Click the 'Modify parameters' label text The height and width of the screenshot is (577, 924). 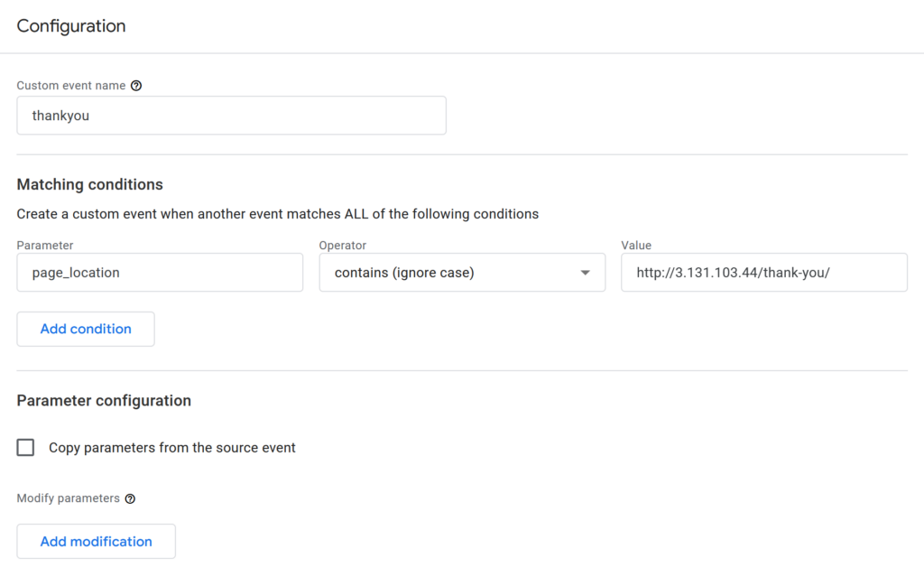(x=68, y=498)
